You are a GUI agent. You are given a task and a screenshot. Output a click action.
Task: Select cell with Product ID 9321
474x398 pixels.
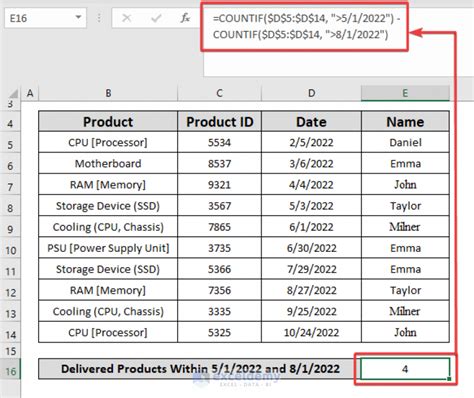click(x=219, y=185)
